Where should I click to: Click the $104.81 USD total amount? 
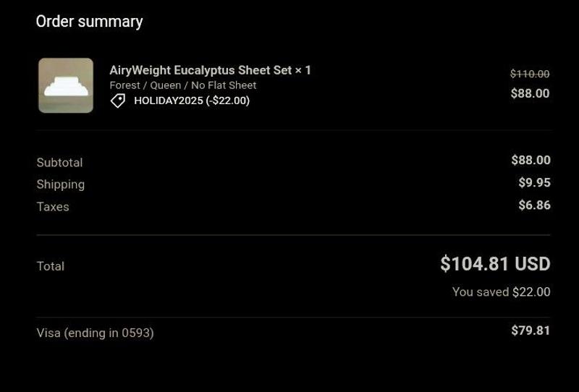pos(495,264)
